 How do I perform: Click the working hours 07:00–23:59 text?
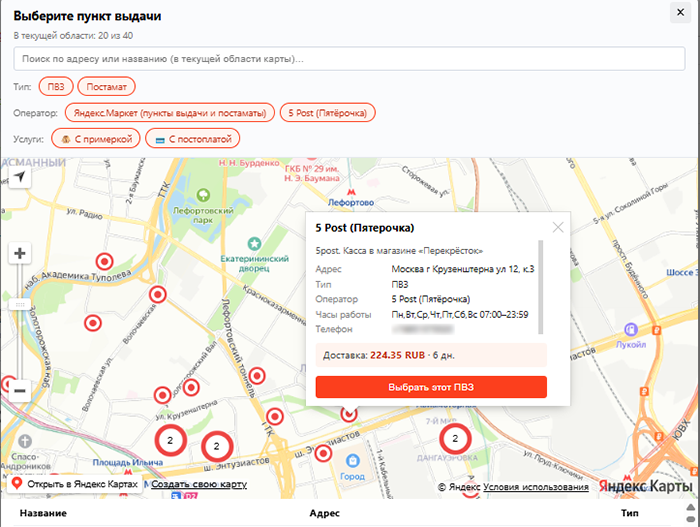(x=504, y=314)
